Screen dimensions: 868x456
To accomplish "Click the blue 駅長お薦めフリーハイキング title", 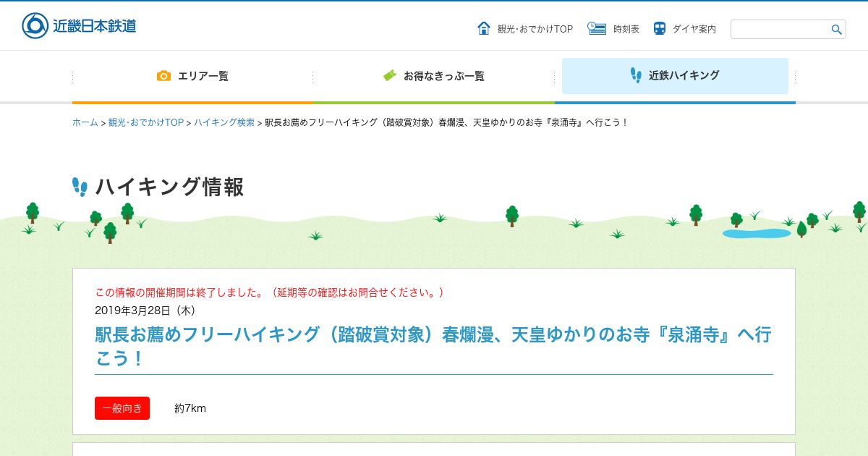I will (433, 346).
